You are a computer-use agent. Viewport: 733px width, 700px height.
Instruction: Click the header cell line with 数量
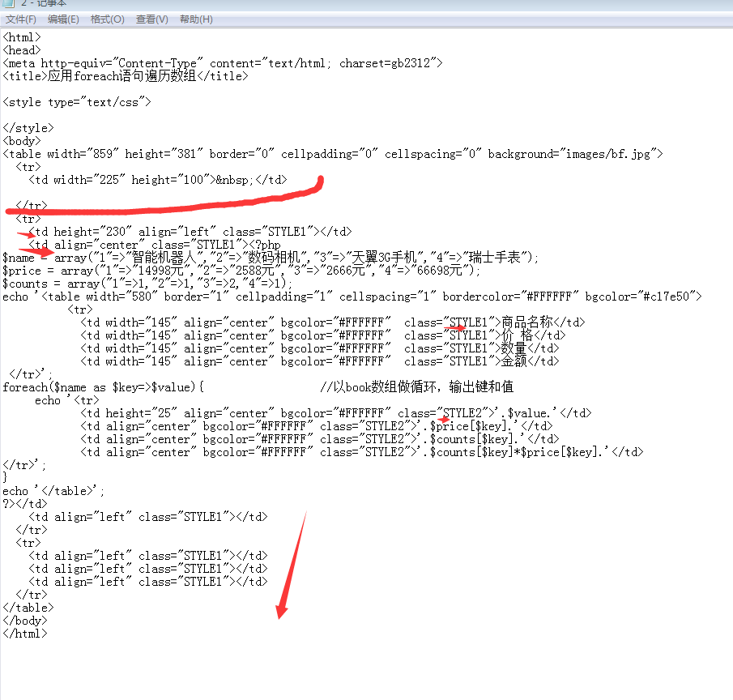(x=320, y=348)
